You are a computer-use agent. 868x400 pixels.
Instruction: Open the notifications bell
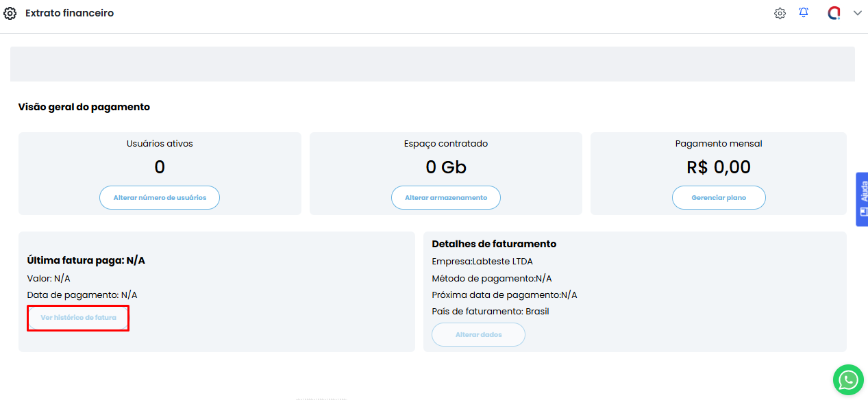point(804,13)
